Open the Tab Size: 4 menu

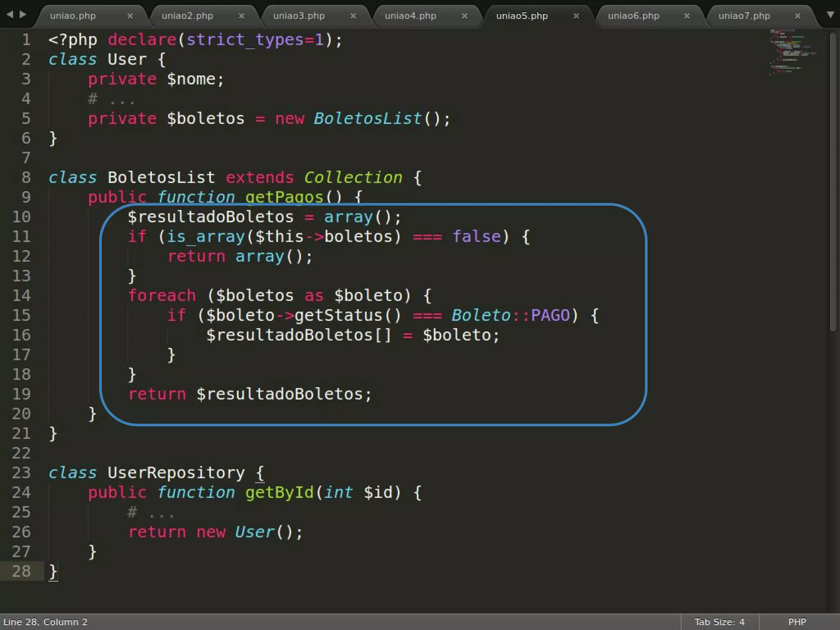(719, 622)
